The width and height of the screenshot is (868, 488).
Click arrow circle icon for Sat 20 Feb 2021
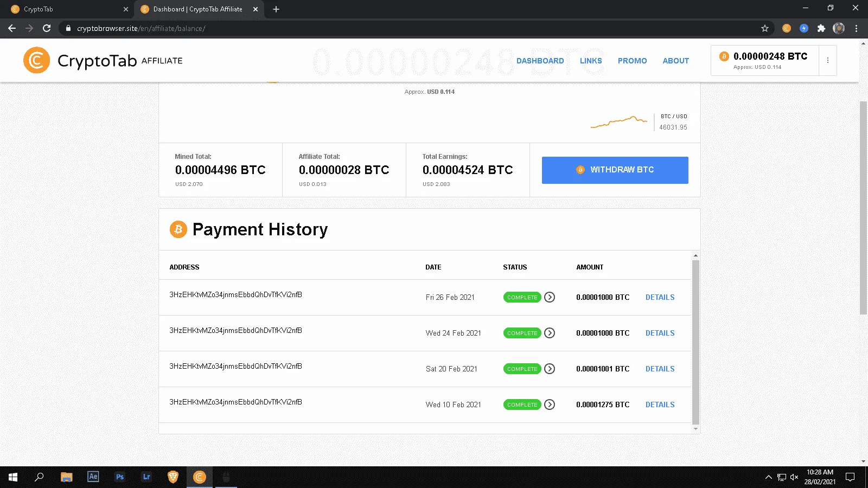pos(550,369)
